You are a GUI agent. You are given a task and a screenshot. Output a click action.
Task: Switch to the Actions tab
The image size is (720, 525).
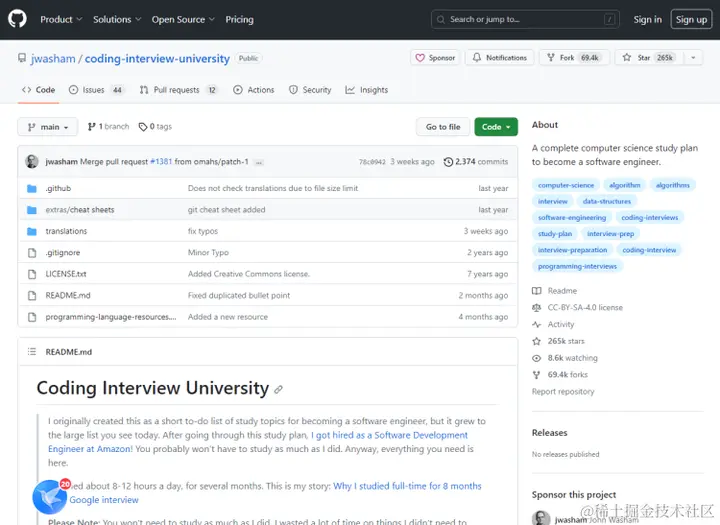[254, 90]
